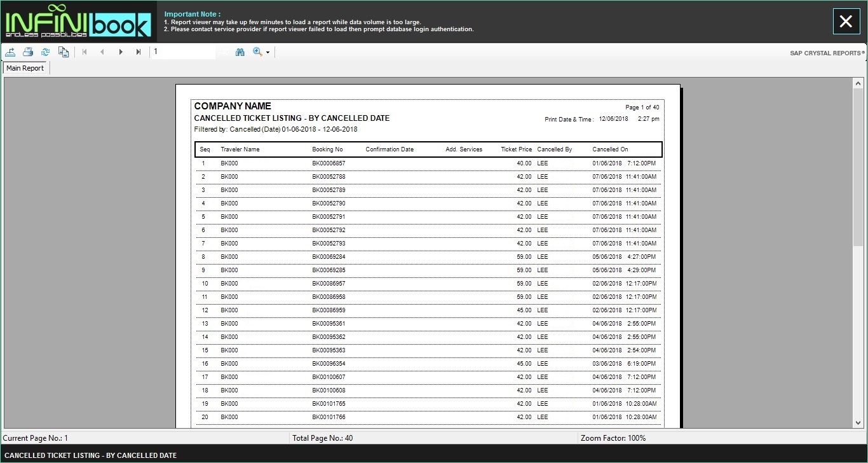Click the 'Traveler Name' column header

coord(240,149)
